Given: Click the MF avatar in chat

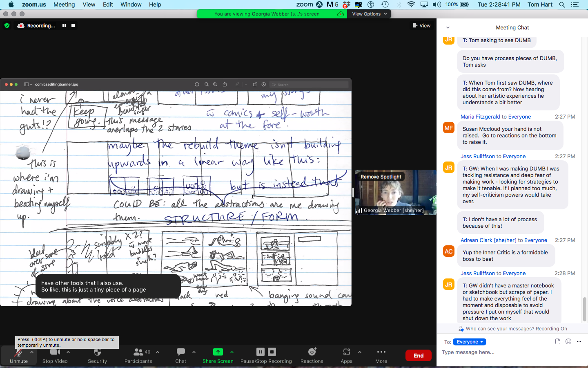Looking at the screenshot, I should [449, 128].
